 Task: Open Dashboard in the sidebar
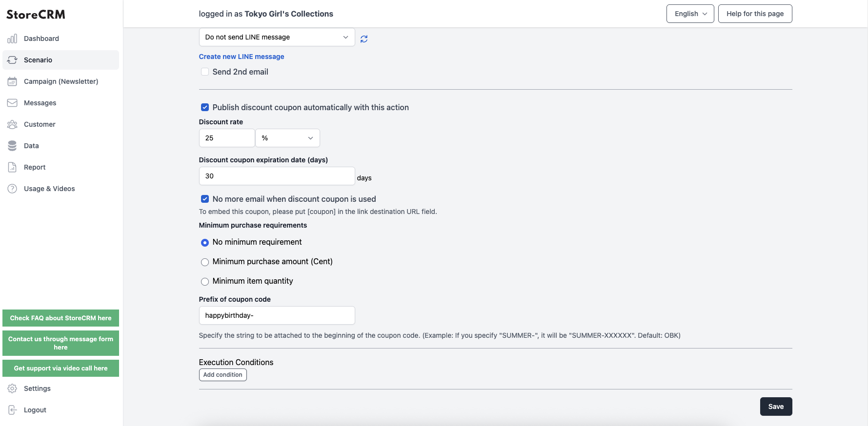pos(61,39)
